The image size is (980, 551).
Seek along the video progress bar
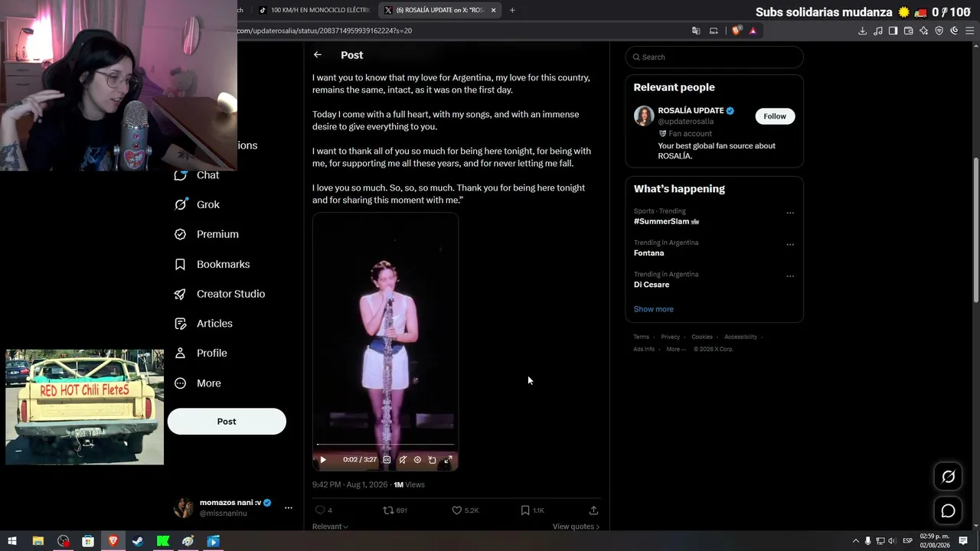click(x=385, y=445)
